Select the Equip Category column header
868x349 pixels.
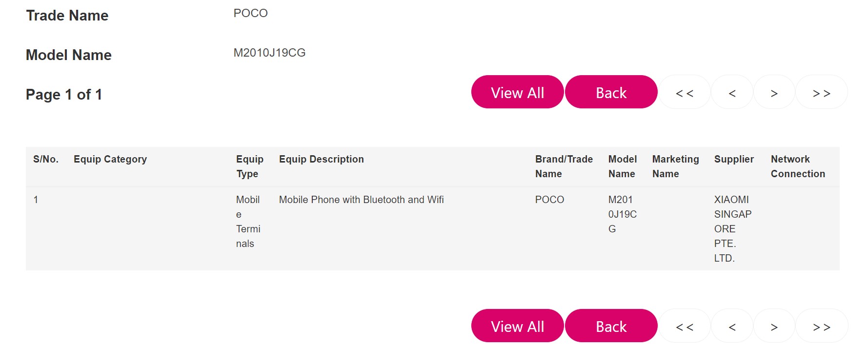110,159
